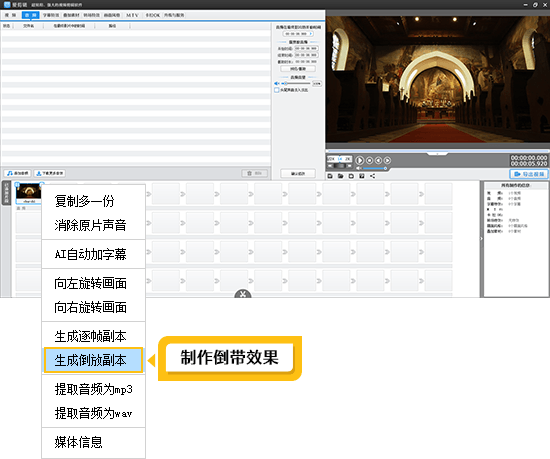Click the audio start time field
Image resolution: width=550 pixels, height=459 pixels.
pyautogui.click(x=306, y=48)
